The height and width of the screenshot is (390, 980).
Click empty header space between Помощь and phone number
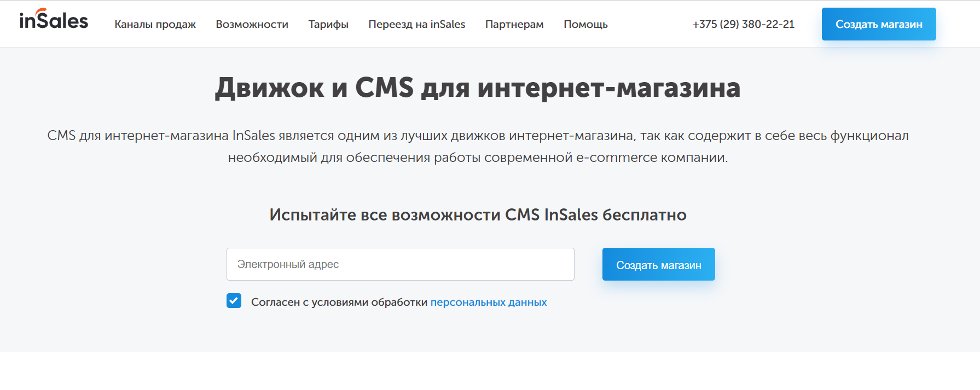pyautogui.click(x=650, y=24)
